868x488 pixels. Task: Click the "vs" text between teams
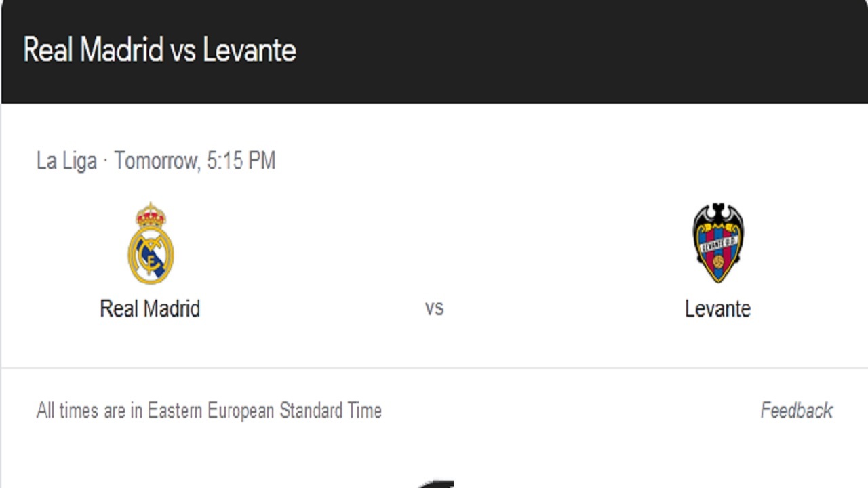(x=434, y=308)
